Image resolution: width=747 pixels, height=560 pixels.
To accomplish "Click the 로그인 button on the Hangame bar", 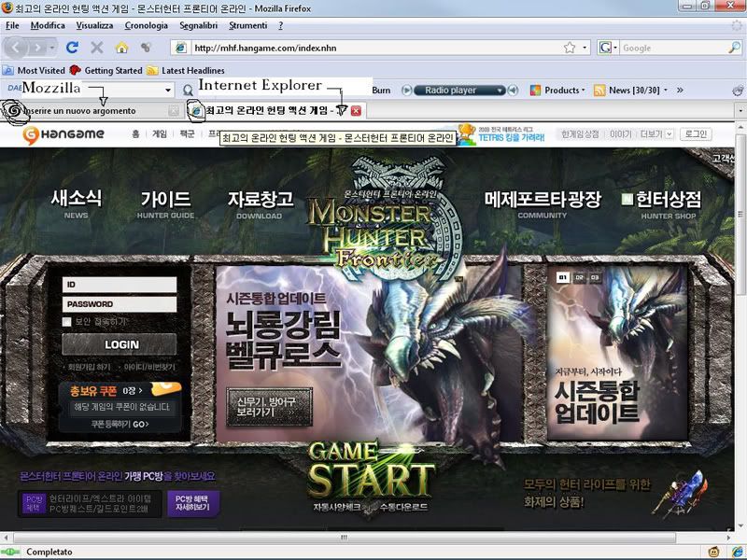I will pos(696,134).
